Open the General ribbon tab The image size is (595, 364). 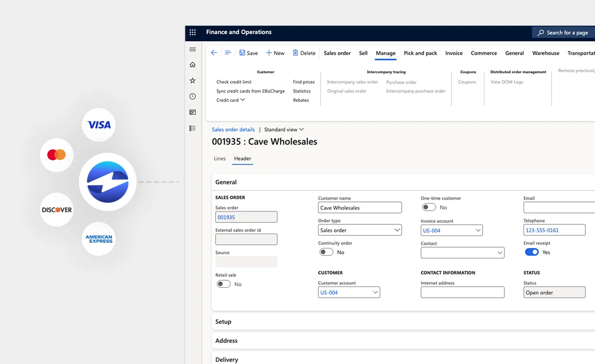click(514, 53)
